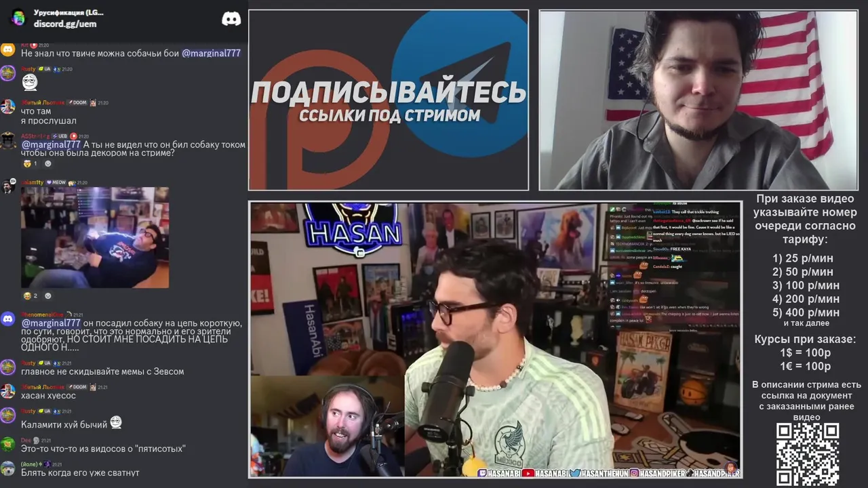The width and height of the screenshot is (868, 488).
Task: Click the @marginal777 mention in 'собачьи бои' message
Action: [x=211, y=53]
